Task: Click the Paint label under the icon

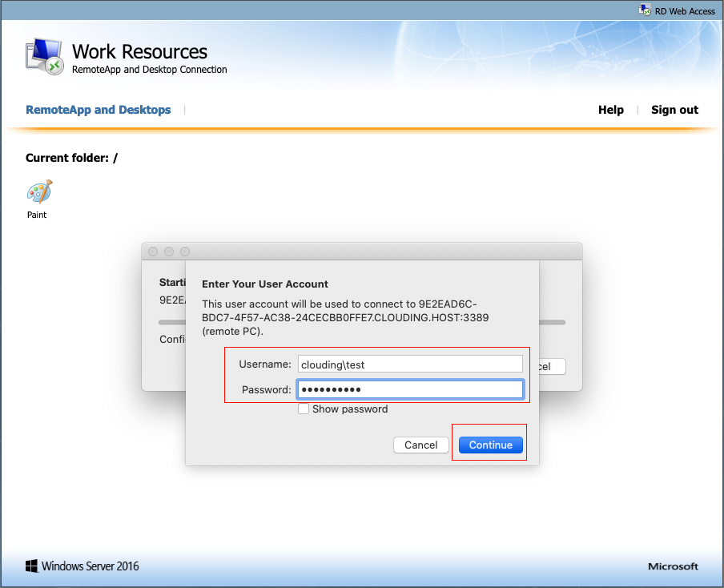Action: coord(37,215)
